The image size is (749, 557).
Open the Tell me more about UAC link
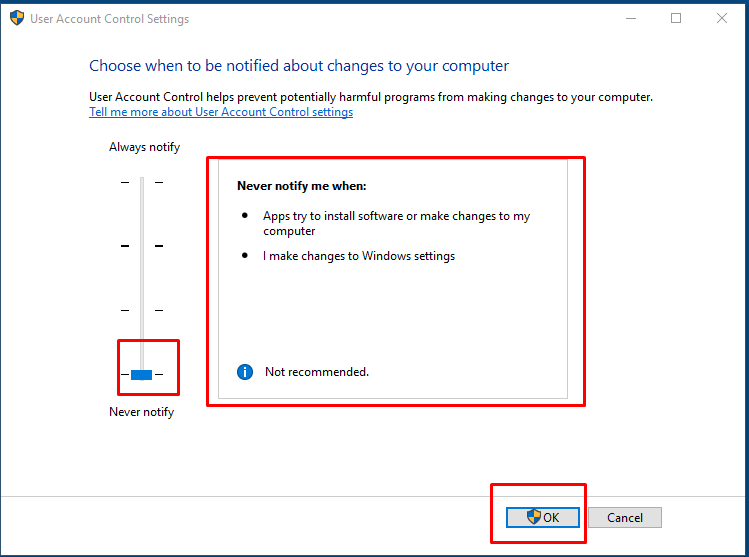(x=221, y=112)
